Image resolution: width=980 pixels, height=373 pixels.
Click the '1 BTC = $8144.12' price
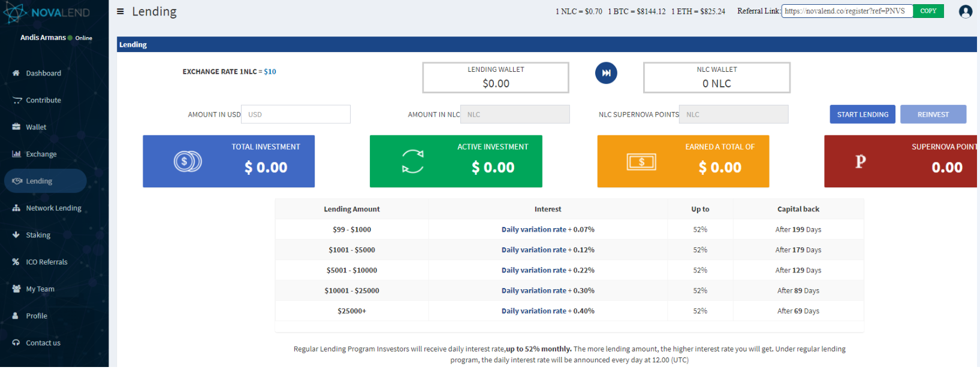pos(637,11)
